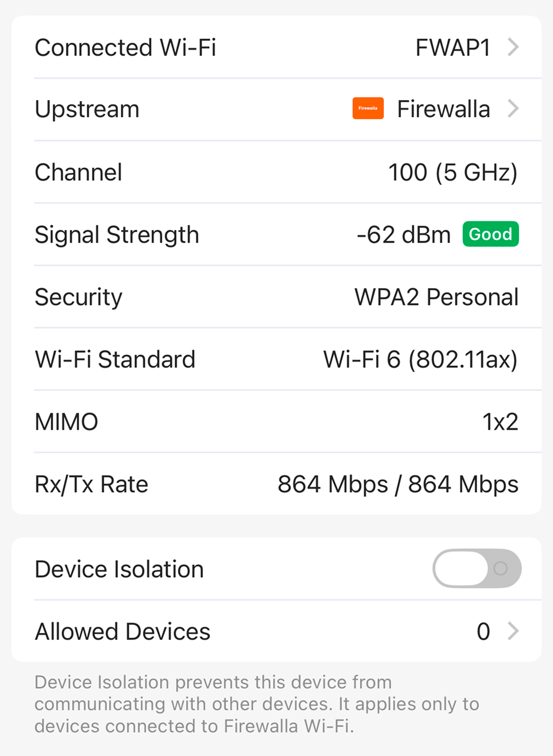Expand the Connected Wi-Fi chevron arrow
The height and width of the screenshot is (756, 553).
click(513, 47)
